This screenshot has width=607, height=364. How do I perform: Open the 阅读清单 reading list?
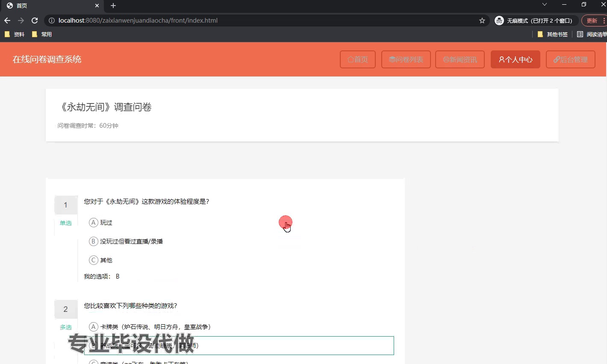592,34
